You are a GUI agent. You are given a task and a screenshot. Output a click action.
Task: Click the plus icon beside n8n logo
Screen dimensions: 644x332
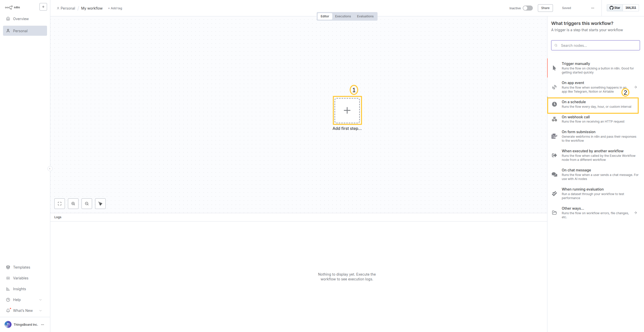tap(43, 7)
